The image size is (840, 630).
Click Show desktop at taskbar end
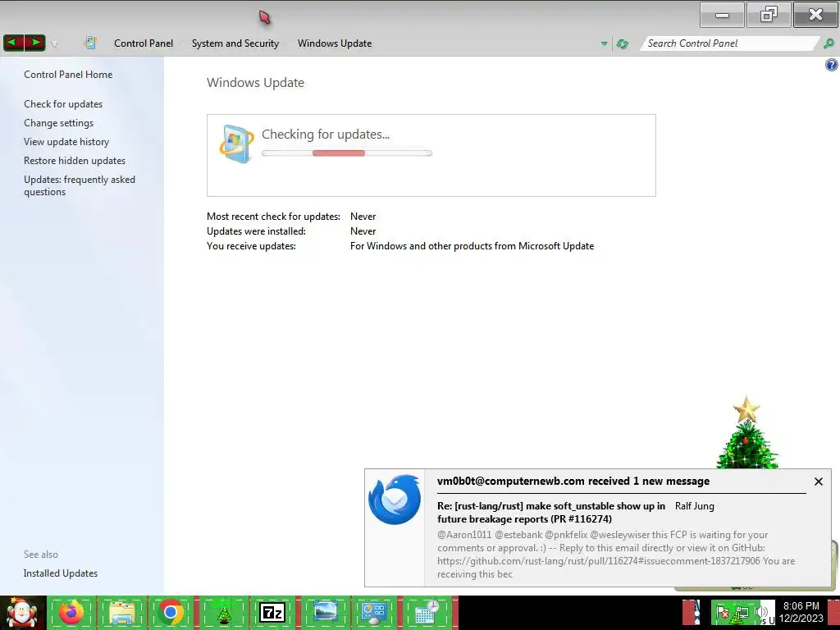tap(835, 613)
